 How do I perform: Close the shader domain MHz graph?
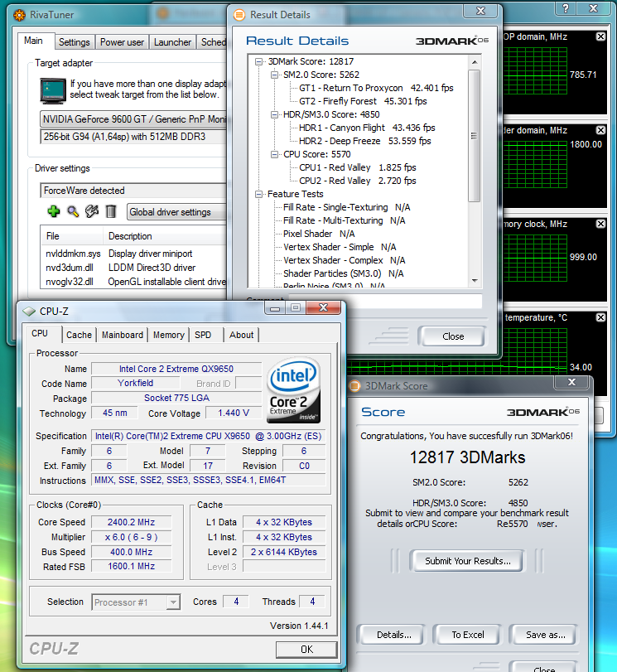[x=600, y=130]
